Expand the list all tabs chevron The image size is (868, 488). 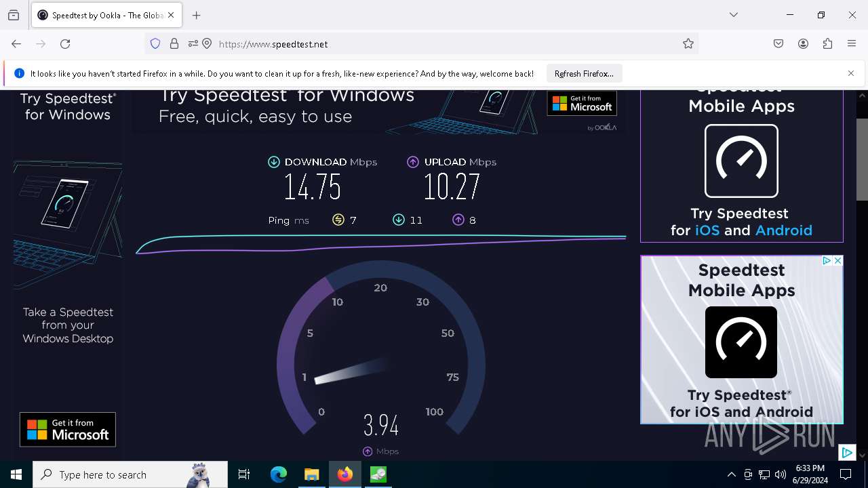734,15
